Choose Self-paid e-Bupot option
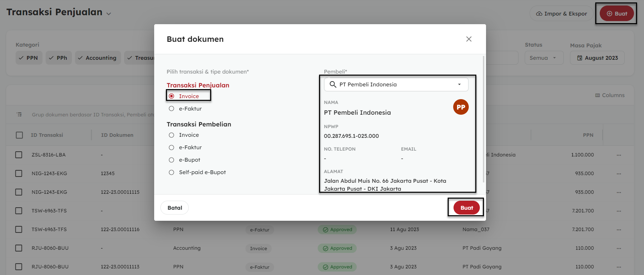 (171, 172)
